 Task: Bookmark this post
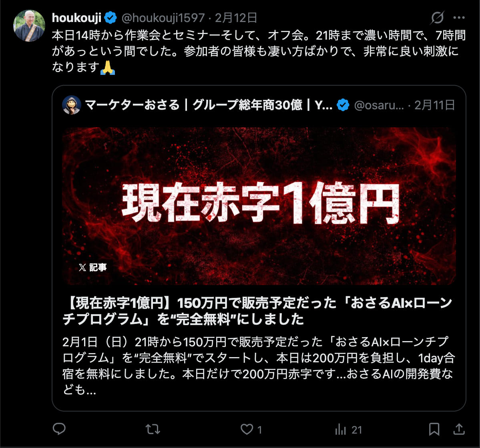click(434, 429)
